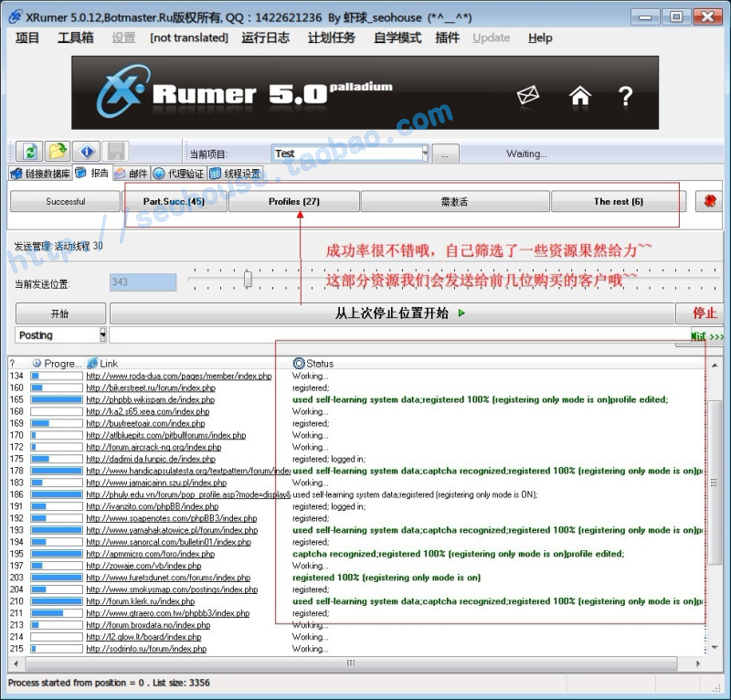
Task: Click the '?' column header
Action: (13, 364)
